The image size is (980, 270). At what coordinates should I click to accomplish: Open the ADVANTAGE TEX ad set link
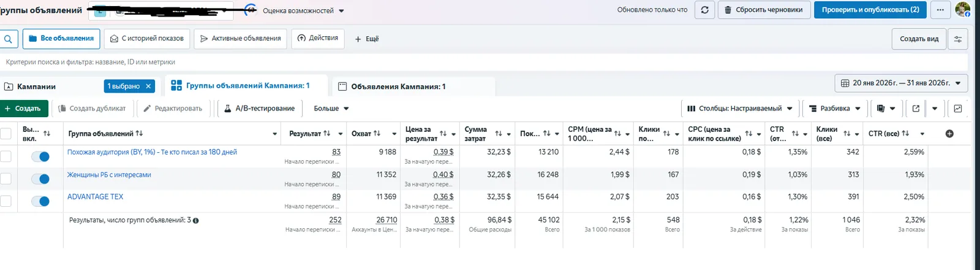95,197
